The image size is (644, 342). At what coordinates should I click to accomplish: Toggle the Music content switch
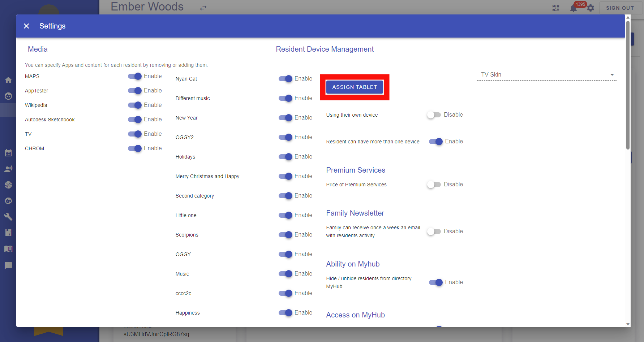[x=285, y=274]
